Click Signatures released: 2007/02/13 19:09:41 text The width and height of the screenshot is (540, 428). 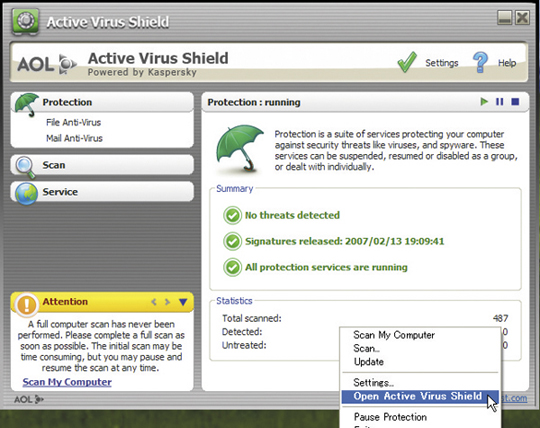[x=344, y=241]
